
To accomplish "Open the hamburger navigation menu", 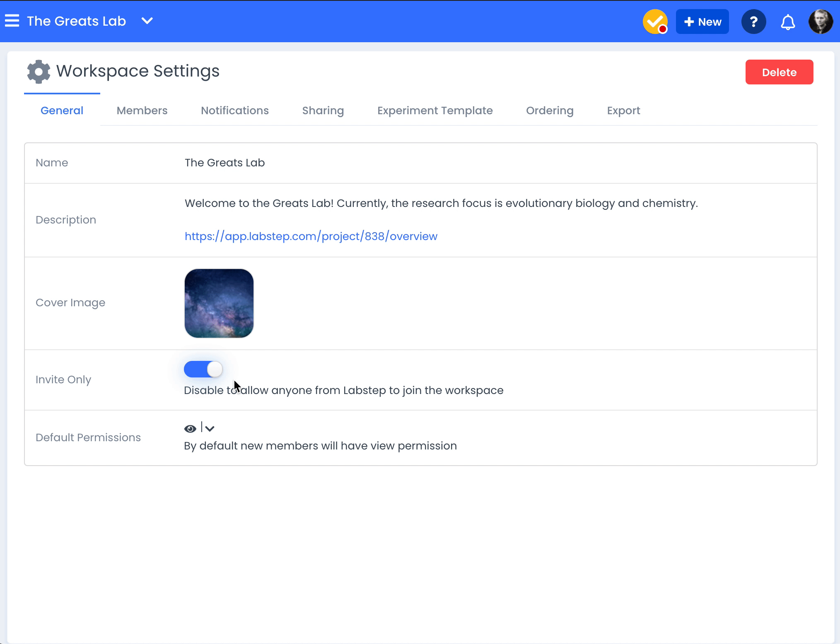I will coord(12,21).
